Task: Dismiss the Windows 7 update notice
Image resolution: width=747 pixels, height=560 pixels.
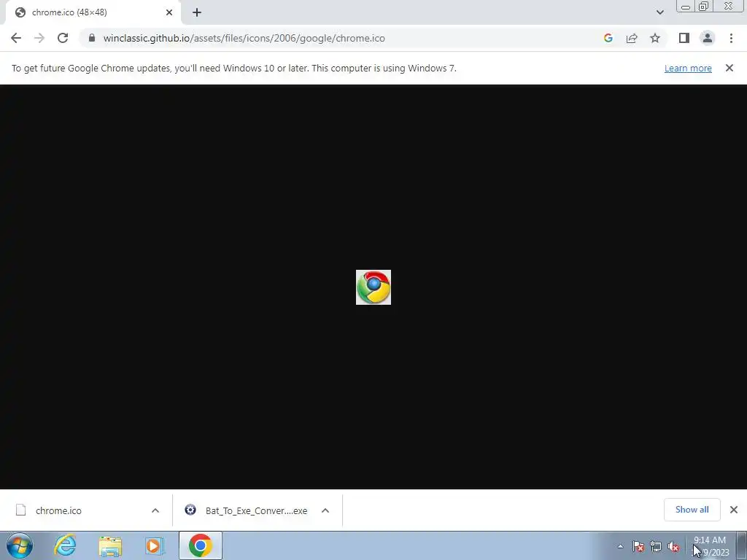Action: 729,68
